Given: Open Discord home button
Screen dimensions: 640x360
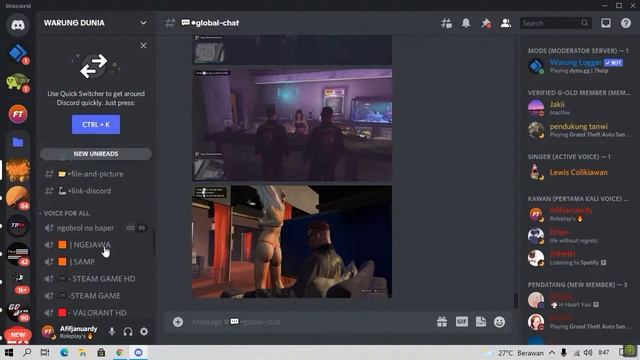Looking at the screenshot, I should (18, 25).
